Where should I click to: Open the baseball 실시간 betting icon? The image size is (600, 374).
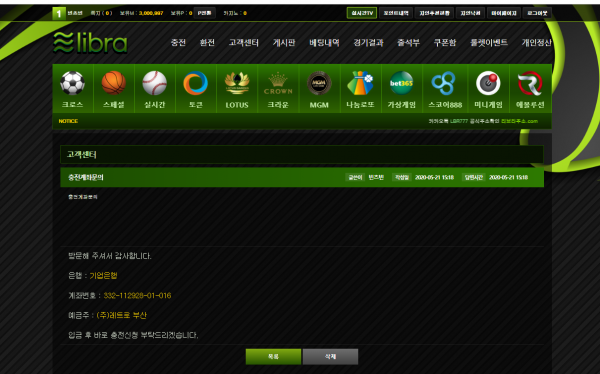[x=155, y=89]
